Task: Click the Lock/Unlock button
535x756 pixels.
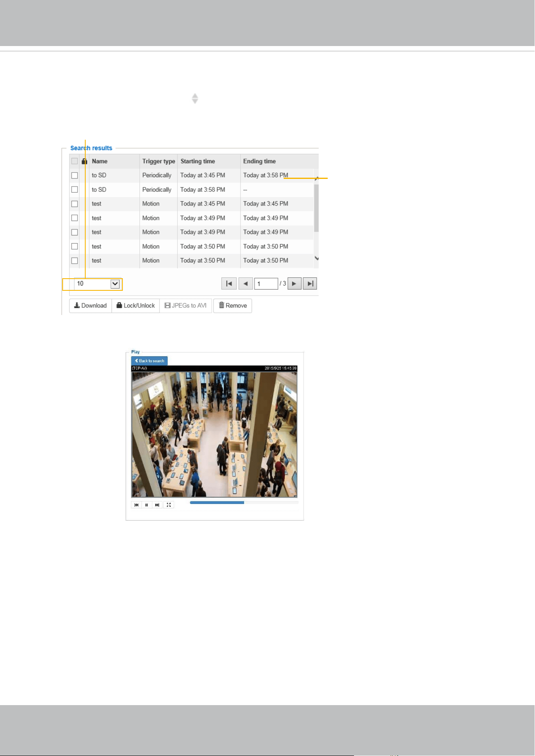Action: pos(136,306)
